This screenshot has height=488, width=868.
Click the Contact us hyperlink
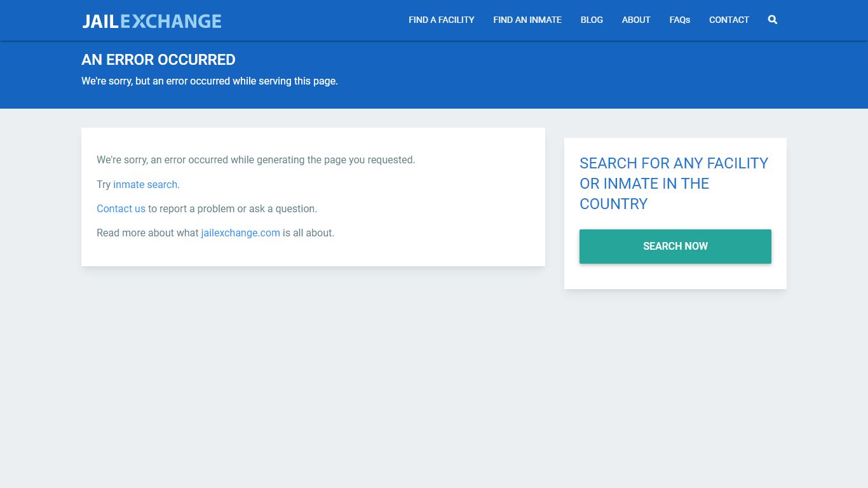point(121,208)
